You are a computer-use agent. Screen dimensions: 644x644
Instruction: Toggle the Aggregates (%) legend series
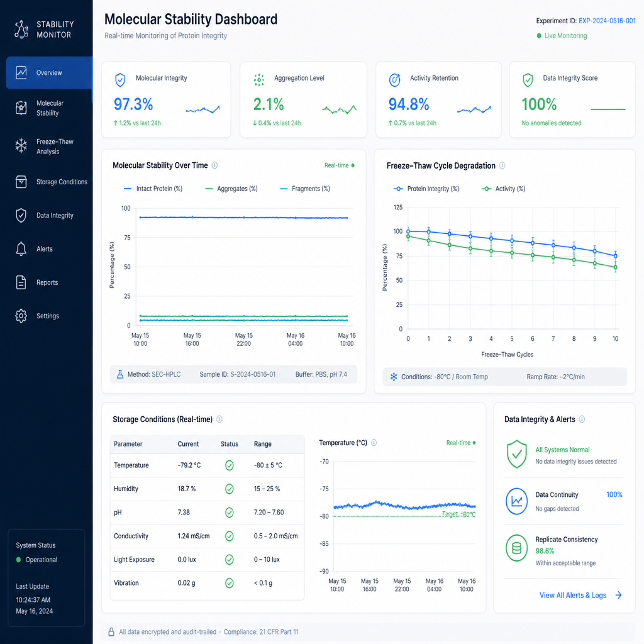coord(231,189)
